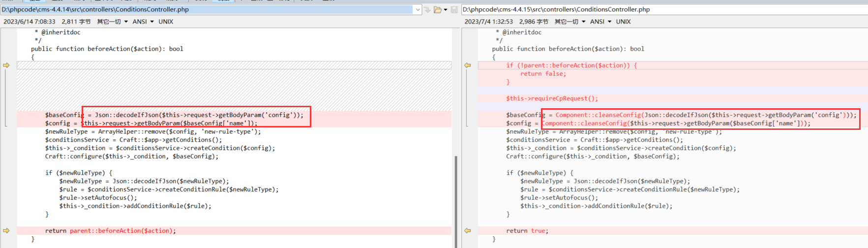The width and height of the screenshot is (868, 248).
Task: Click the disabled save file icon
Action: pyautogui.click(x=454, y=9)
